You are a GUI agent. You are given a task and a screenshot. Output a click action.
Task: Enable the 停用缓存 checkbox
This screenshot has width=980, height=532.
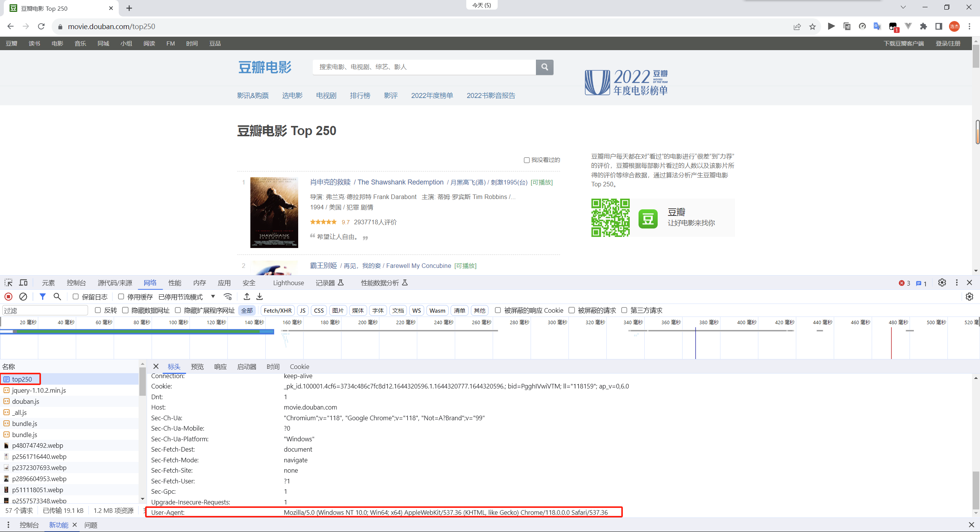(121, 297)
